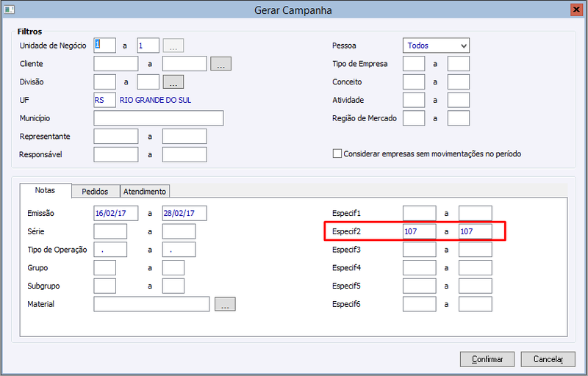
Task: Click the Cancelar button
Action: click(548, 359)
